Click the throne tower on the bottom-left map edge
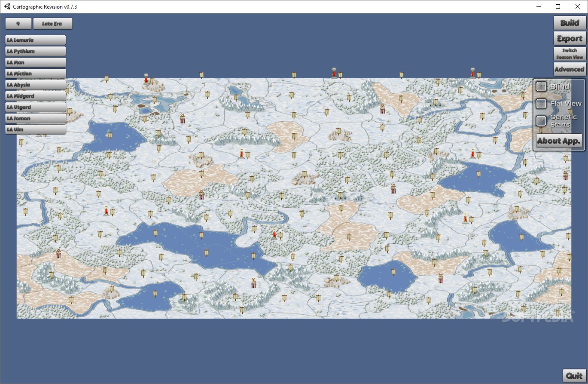 tap(58, 253)
